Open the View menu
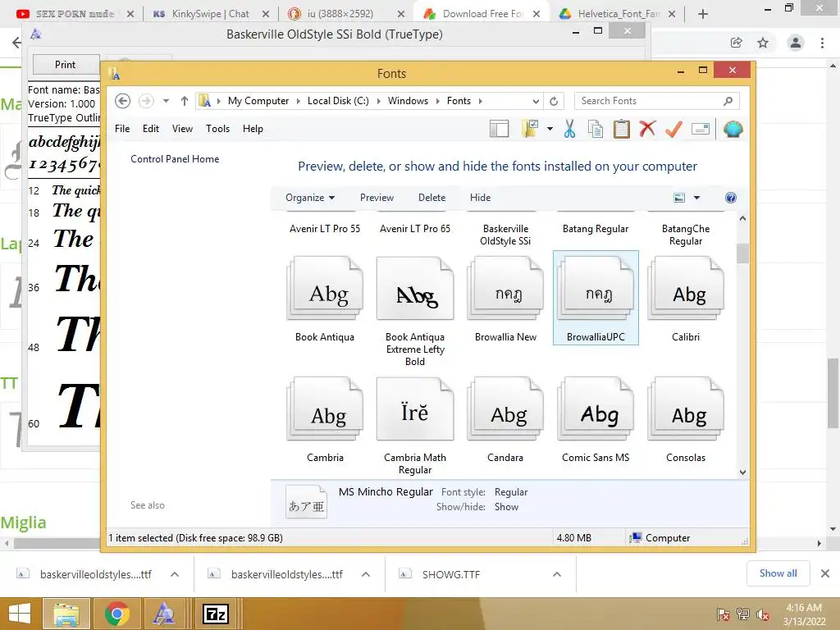The height and width of the screenshot is (630, 840). click(x=182, y=129)
